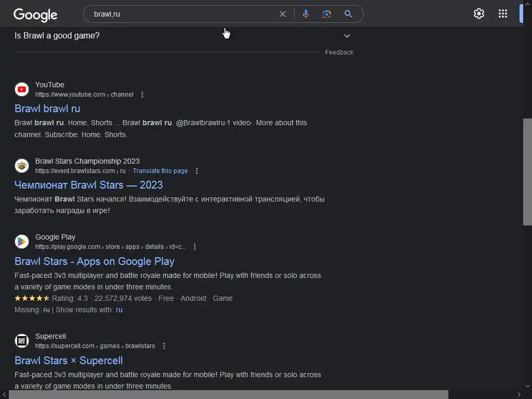Click the vertical scrollbar thumb
The image size is (532, 399).
(527, 171)
